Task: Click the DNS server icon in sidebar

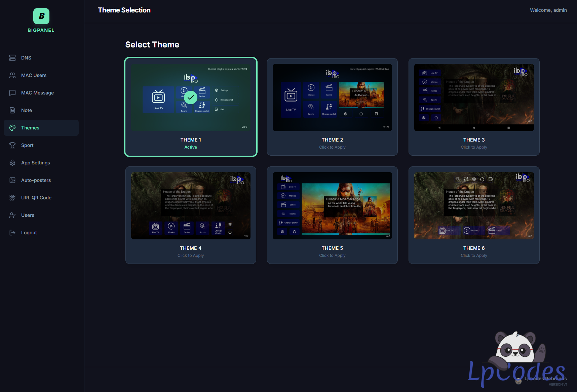Action: [12, 58]
